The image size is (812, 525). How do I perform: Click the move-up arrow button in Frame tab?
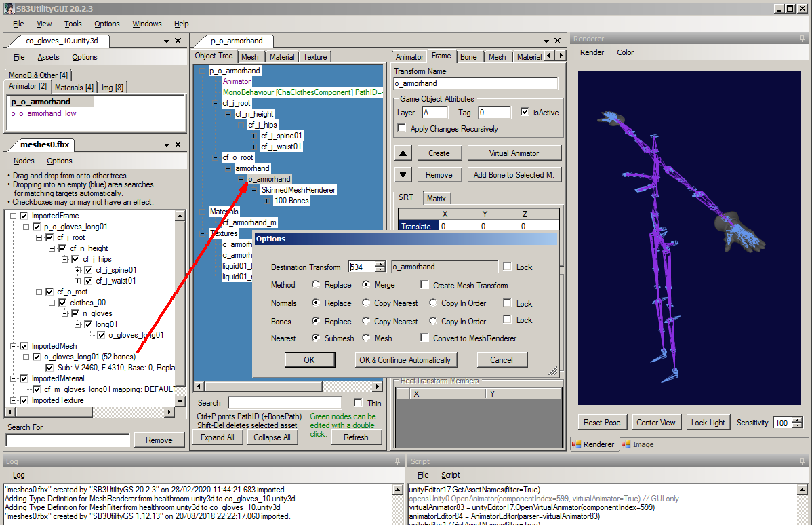point(403,153)
